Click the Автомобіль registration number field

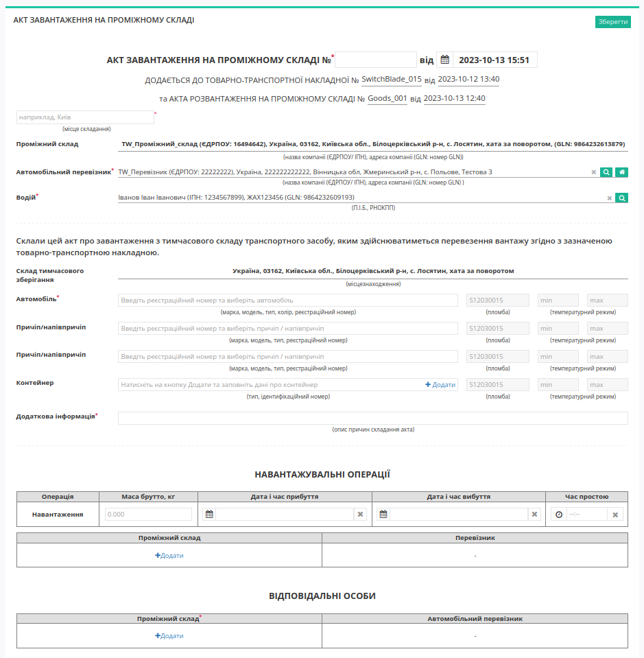pos(288,301)
